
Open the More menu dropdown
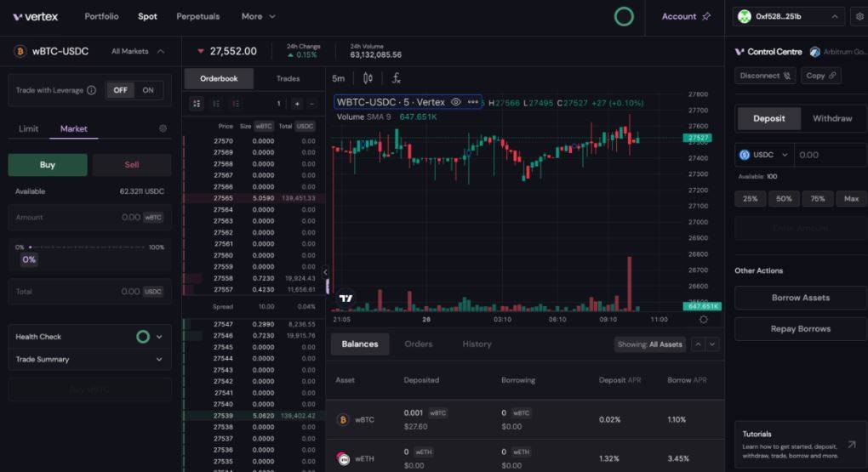point(258,17)
